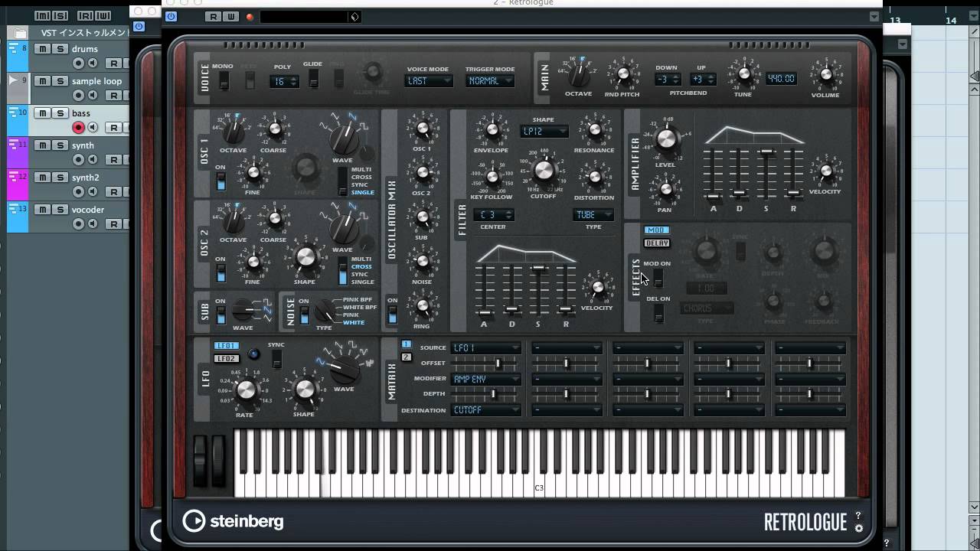
Task: Click the Noise Type knob
Action: point(325,311)
